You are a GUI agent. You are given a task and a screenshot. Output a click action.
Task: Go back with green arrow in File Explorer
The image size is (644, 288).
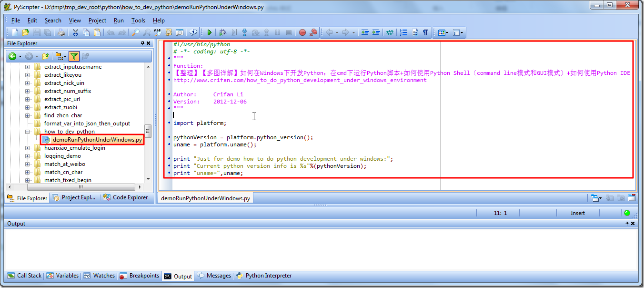(x=12, y=56)
